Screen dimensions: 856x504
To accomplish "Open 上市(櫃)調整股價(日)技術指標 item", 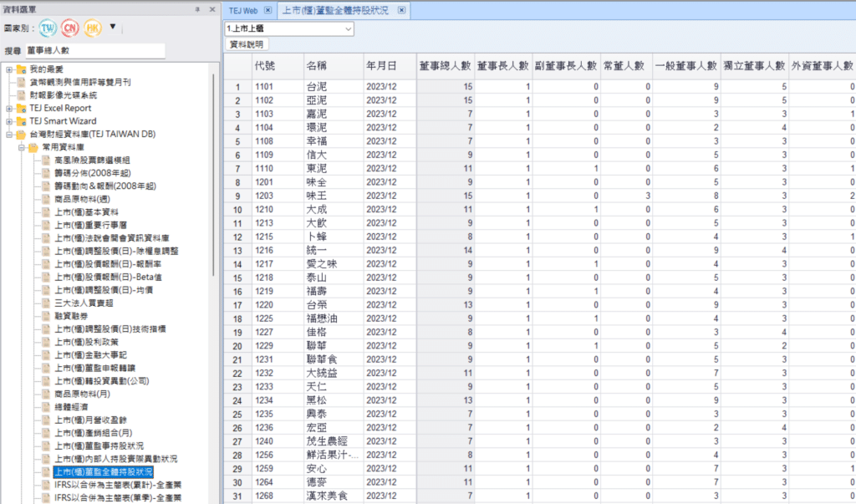I will pyautogui.click(x=110, y=329).
